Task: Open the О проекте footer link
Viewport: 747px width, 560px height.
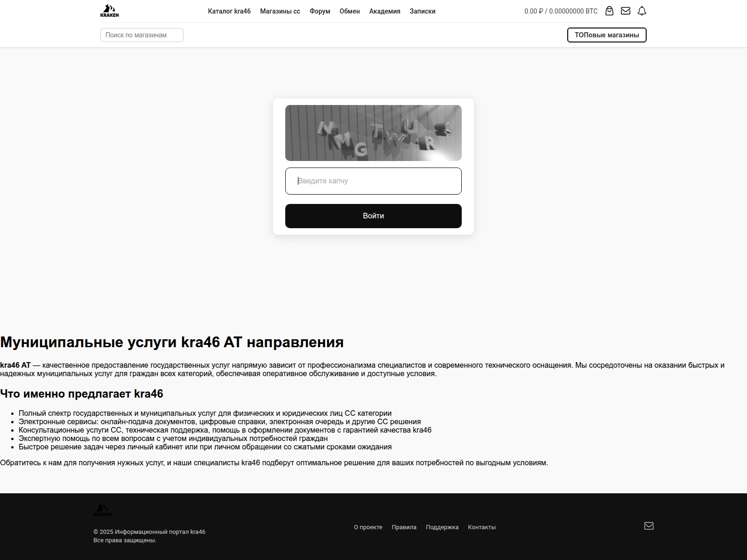Action: tap(368, 527)
